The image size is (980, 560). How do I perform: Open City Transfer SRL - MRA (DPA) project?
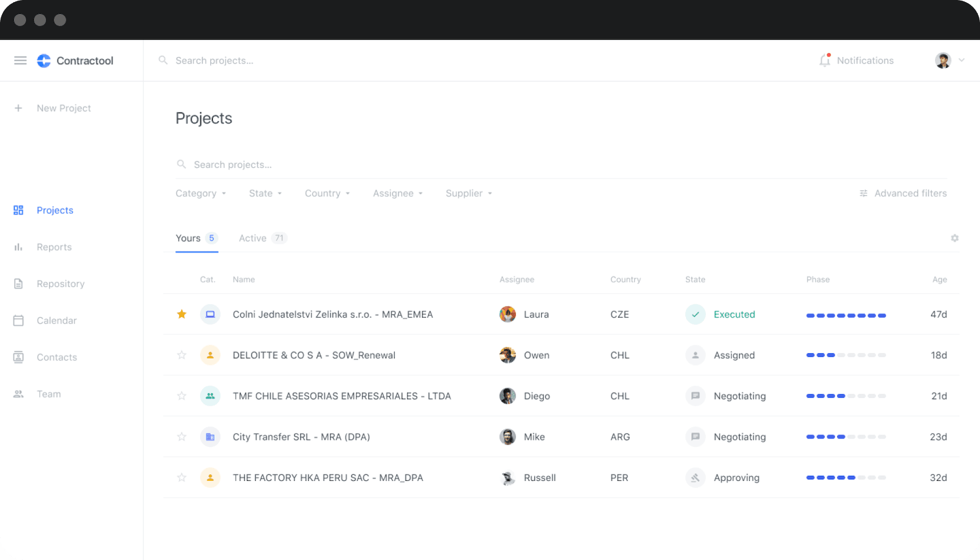click(x=301, y=437)
